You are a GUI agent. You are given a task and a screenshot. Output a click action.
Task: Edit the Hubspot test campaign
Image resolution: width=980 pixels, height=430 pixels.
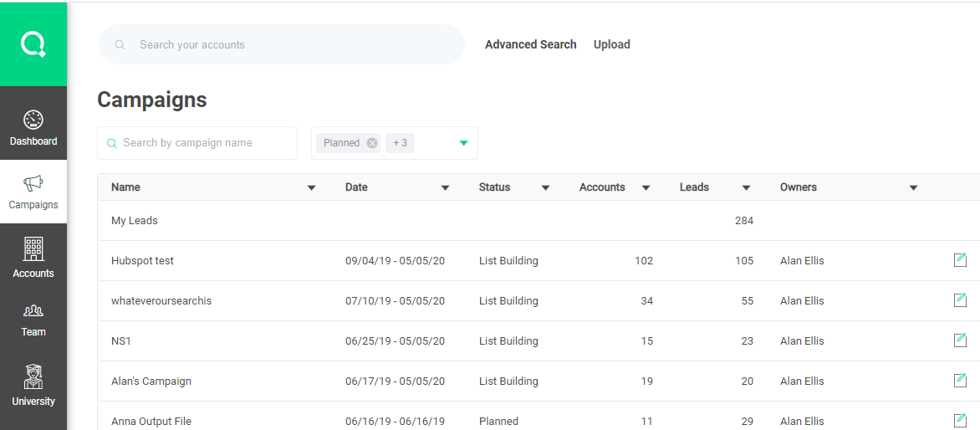(960, 260)
